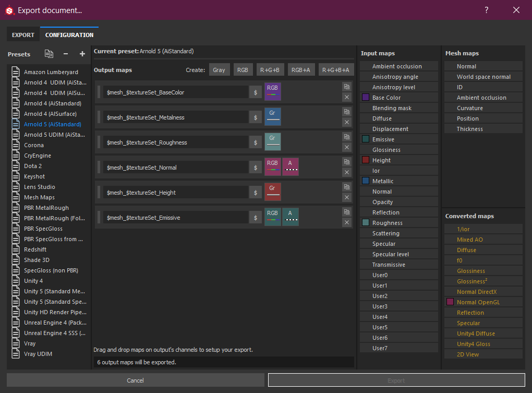532x393 pixels.
Task: Delete the Emissive output map
Action: (x=347, y=223)
